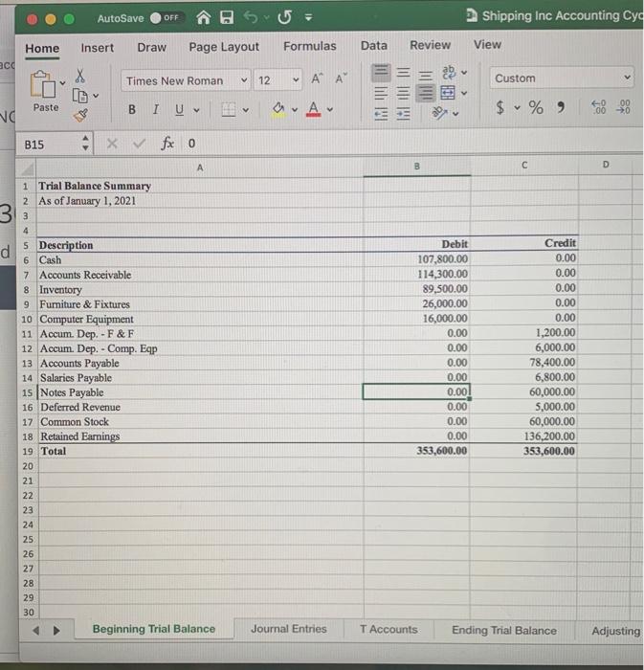Click the Insert Function fx icon
Image resolution: width=644 pixels, height=670 pixels.
pyautogui.click(x=167, y=144)
